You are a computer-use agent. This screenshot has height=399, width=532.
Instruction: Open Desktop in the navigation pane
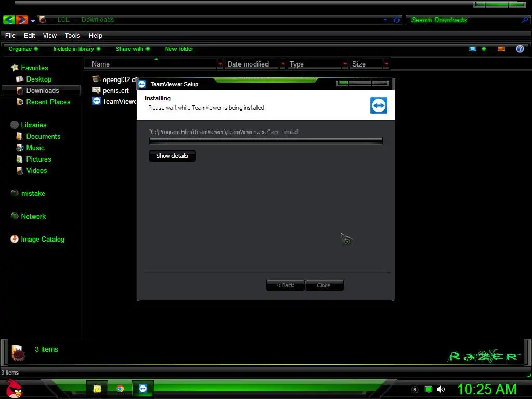34,79
